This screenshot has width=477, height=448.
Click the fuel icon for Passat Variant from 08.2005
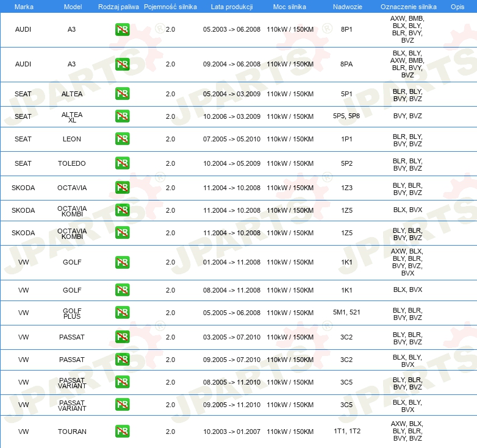click(x=122, y=382)
